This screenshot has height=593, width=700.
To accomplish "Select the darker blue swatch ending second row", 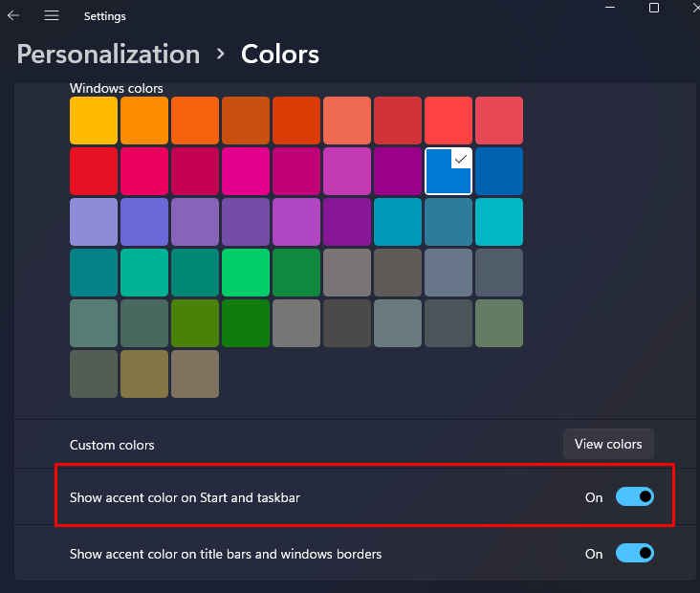I will pyautogui.click(x=498, y=171).
